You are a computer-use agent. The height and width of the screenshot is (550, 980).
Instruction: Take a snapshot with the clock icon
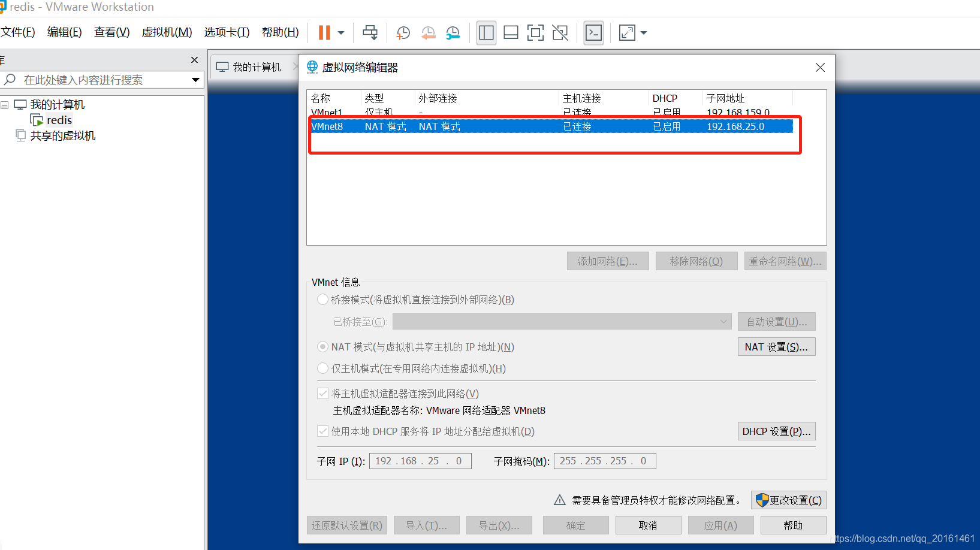(403, 33)
